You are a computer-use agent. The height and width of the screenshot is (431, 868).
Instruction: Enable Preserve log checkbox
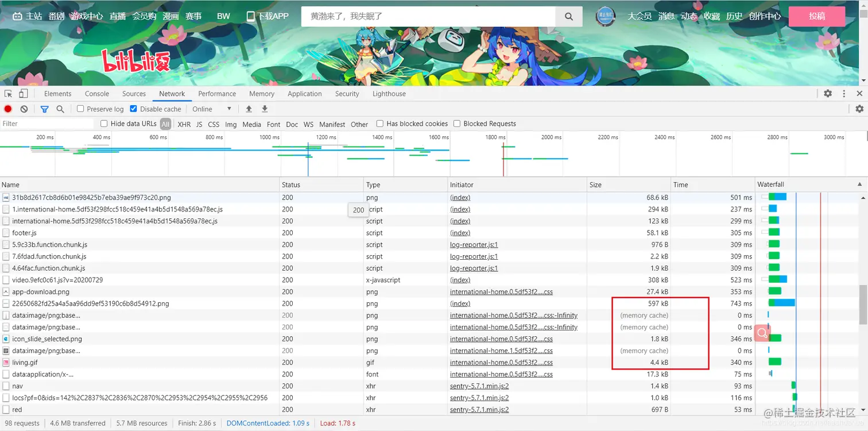tap(80, 109)
